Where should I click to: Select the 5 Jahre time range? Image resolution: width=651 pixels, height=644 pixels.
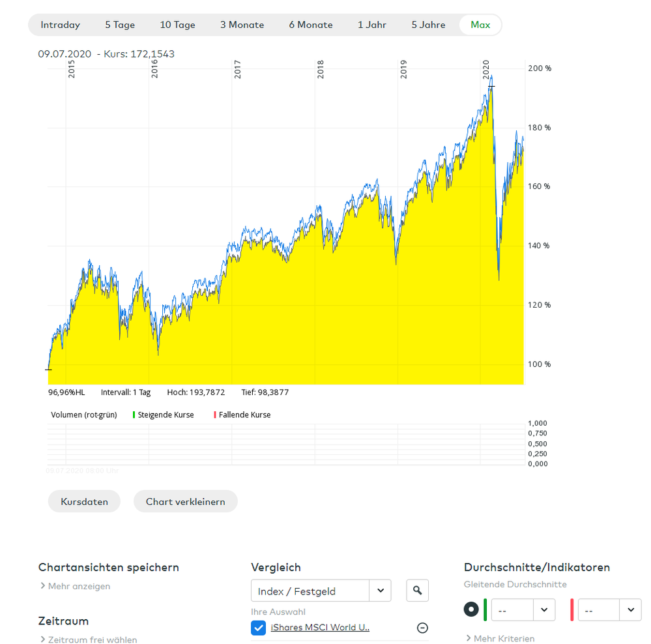[x=428, y=25]
